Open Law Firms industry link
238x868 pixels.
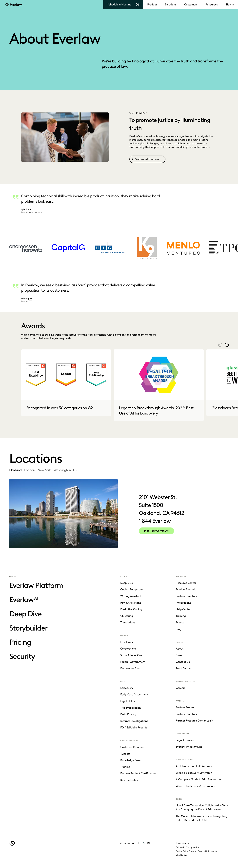[x=126, y=642]
